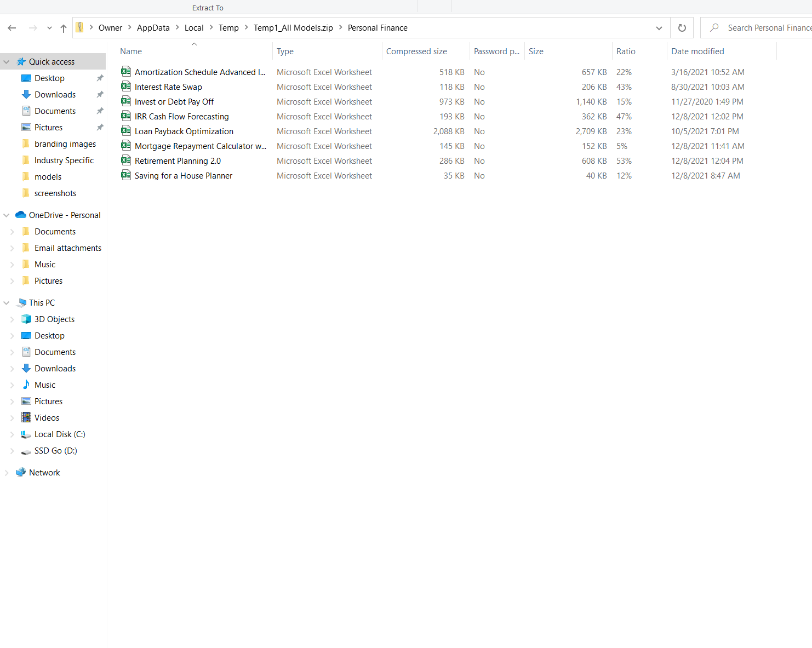Click the Up one level arrow

click(x=64, y=28)
